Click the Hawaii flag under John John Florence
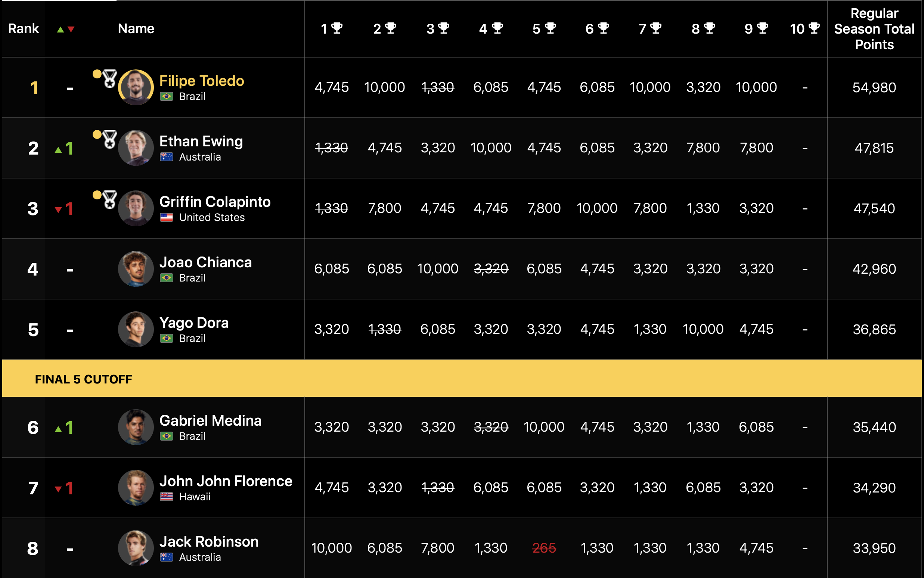This screenshot has width=924, height=578. click(166, 497)
